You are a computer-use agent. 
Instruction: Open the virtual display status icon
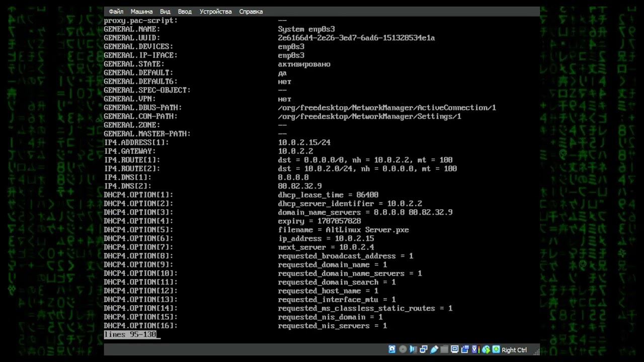click(x=455, y=349)
